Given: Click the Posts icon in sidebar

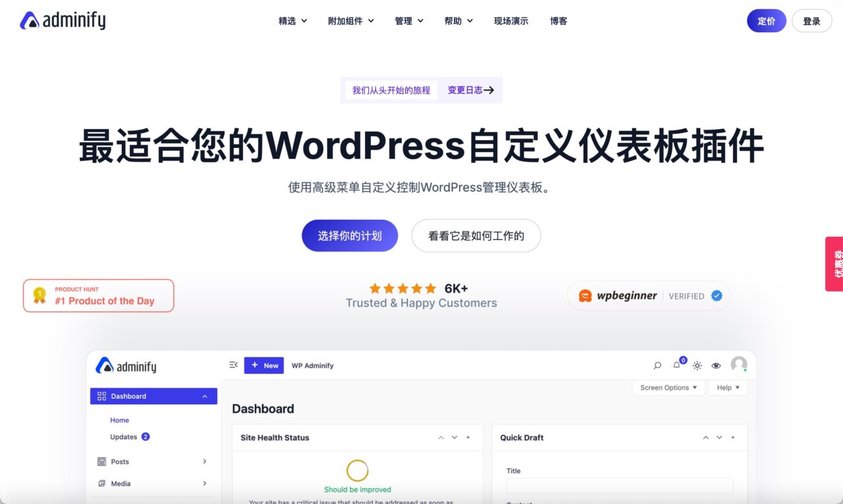Looking at the screenshot, I should pos(101,462).
